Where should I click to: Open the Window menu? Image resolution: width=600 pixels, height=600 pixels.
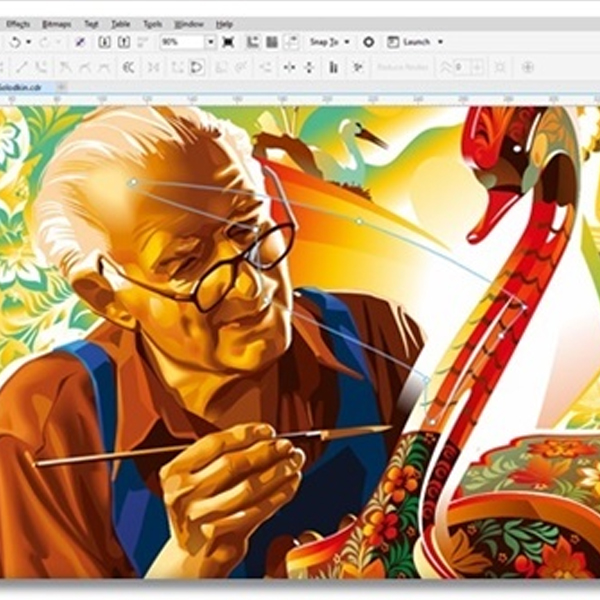[188, 23]
